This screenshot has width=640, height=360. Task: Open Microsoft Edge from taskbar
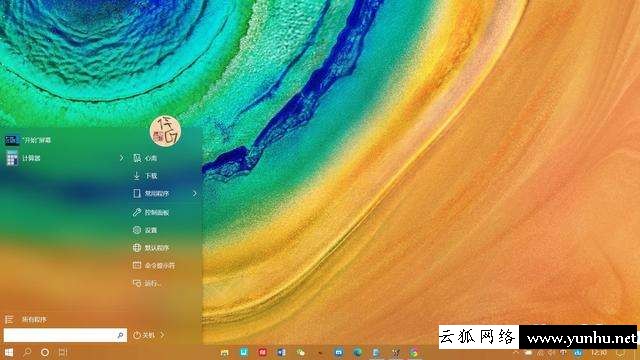(358, 352)
